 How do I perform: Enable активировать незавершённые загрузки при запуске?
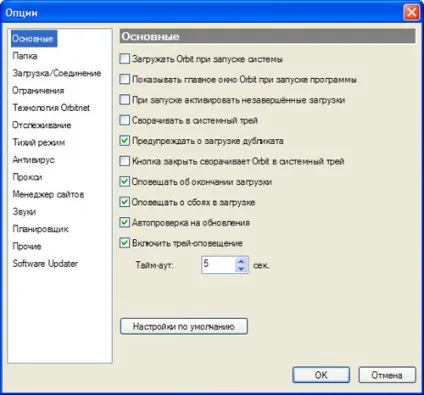point(125,100)
